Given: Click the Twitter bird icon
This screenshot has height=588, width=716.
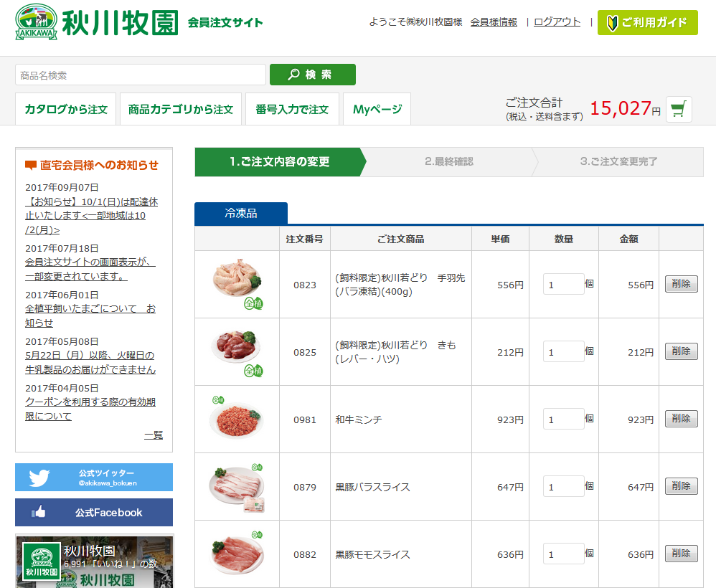Looking at the screenshot, I should point(39,478).
